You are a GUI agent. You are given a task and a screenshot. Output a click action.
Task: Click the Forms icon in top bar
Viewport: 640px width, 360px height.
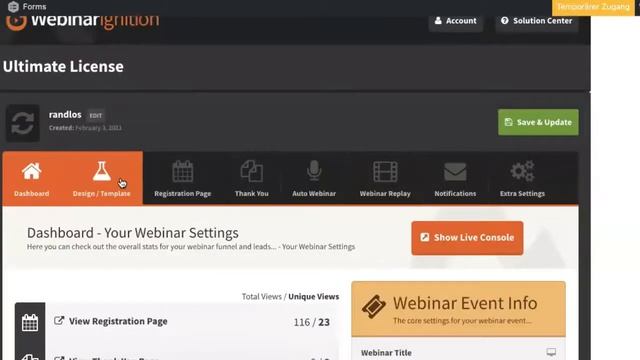pyautogui.click(x=13, y=7)
